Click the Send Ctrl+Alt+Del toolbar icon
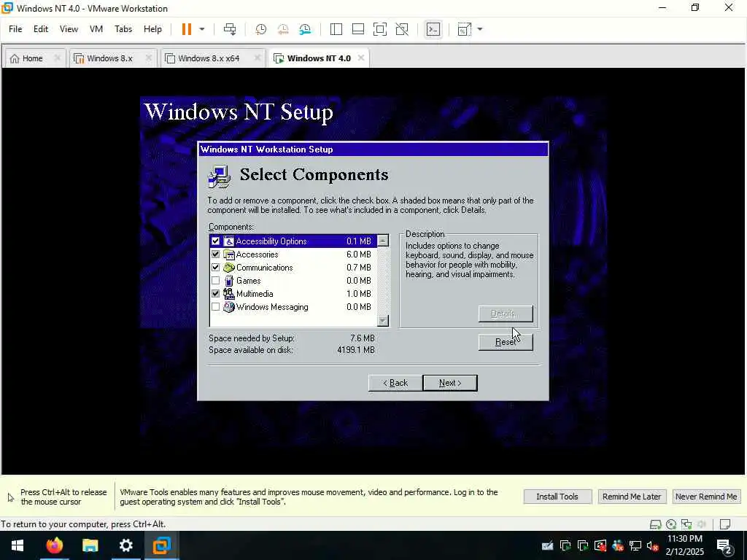The width and height of the screenshot is (747, 560). [230, 29]
